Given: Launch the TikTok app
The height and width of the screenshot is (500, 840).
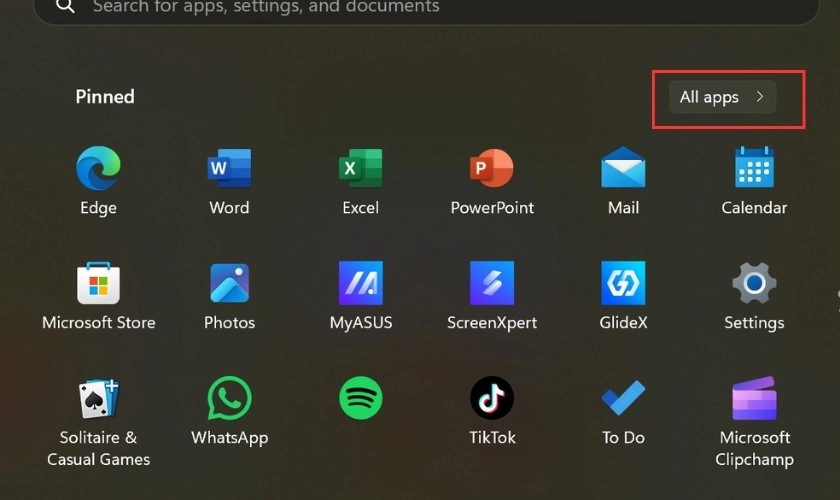Looking at the screenshot, I should point(492,398).
